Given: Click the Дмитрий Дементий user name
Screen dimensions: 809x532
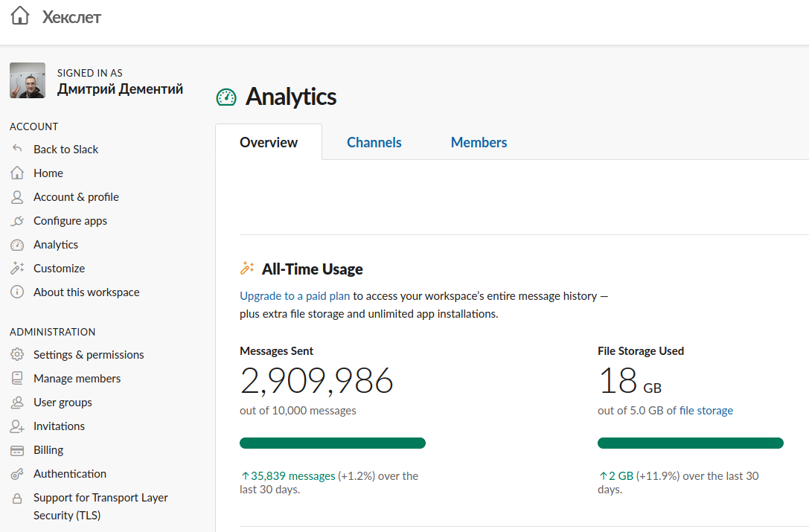Looking at the screenshot, I should [x=121, y=89].
